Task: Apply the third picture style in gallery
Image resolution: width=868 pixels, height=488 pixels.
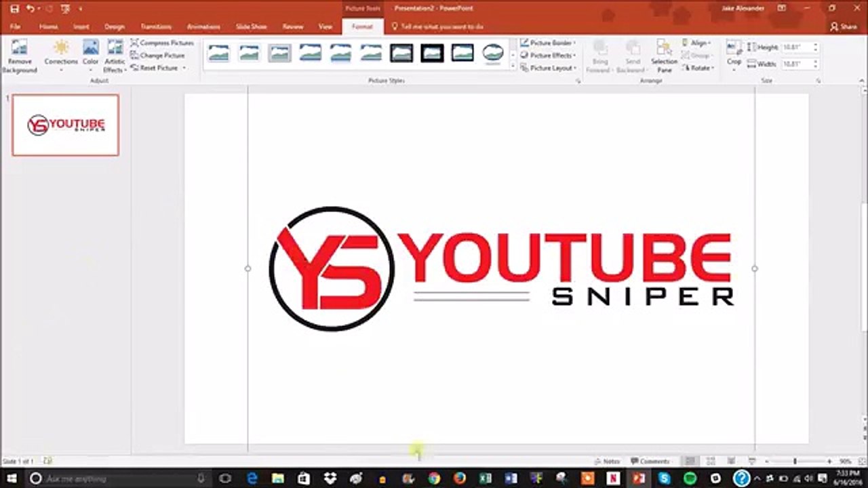Action: tap(279, 52)
